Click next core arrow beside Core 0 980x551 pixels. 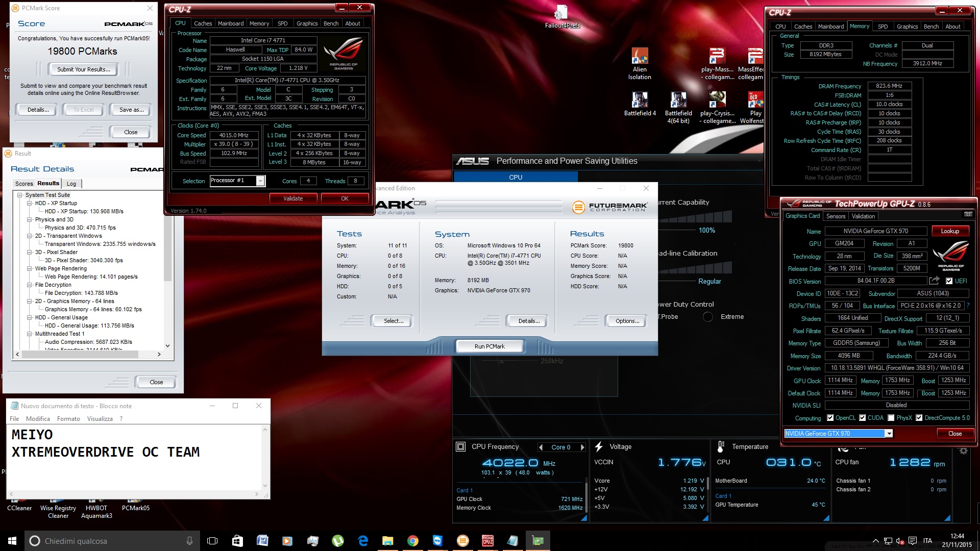coord(582,447)
